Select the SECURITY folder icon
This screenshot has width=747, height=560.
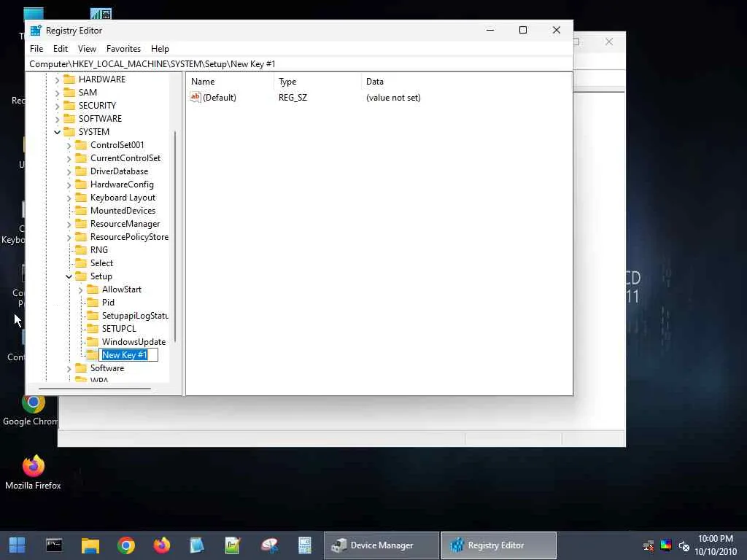point(69,105)
